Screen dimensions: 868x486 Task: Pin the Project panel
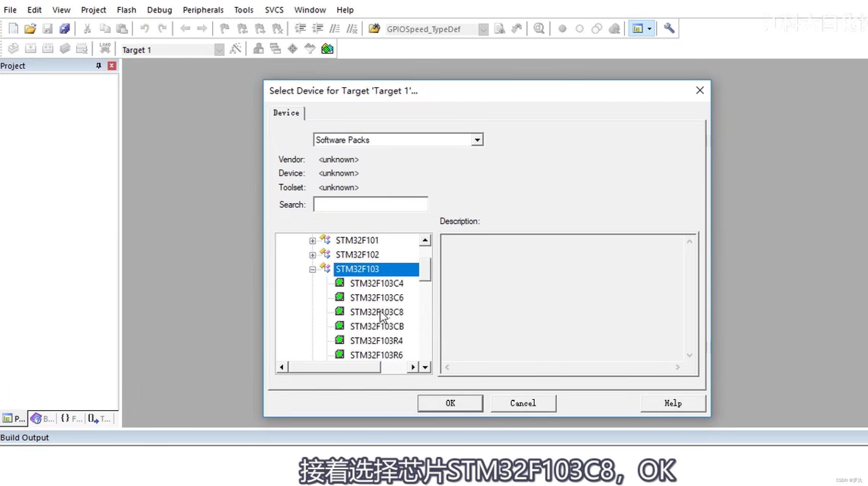click(98, 66)
